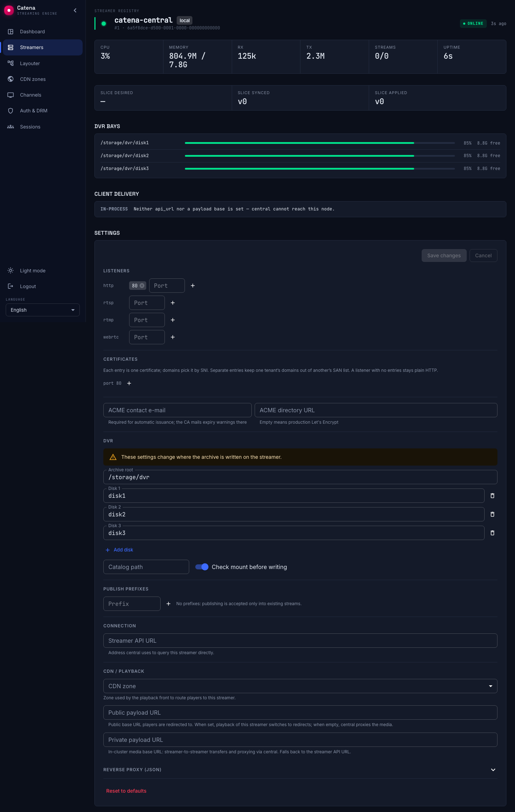Add a webrtc listener port with the plus icon

pos(173,337)
